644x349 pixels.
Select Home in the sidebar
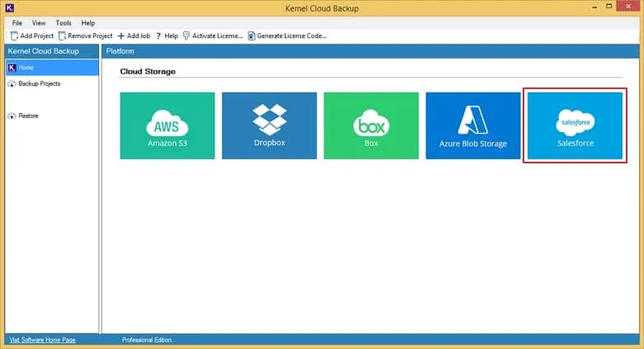[x=52, y=68]
